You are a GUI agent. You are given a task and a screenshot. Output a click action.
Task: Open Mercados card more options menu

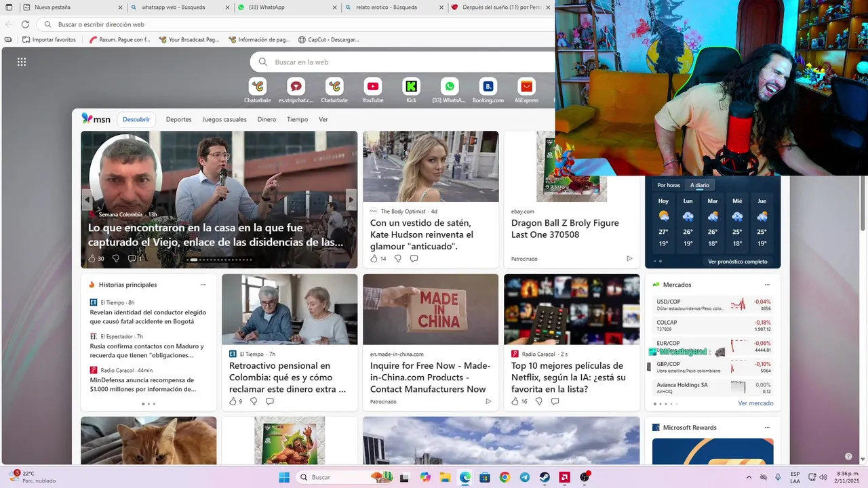point(767,285)
